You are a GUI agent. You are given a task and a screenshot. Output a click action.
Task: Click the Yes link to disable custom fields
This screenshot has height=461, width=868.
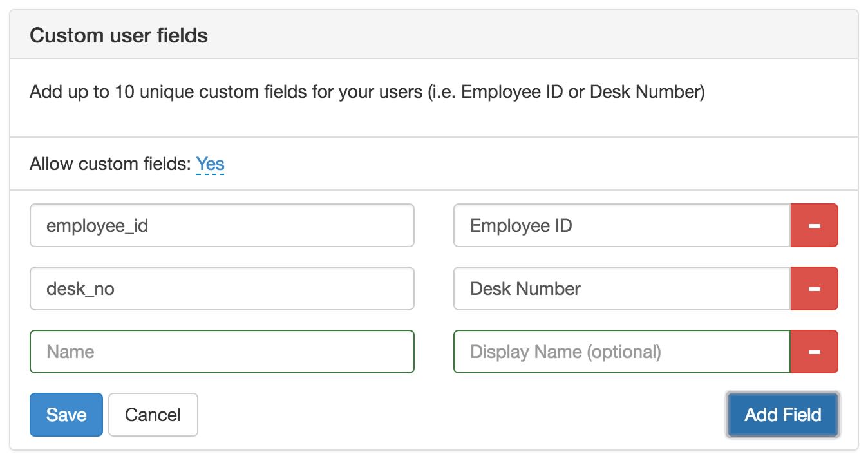[x=211, y=164]
